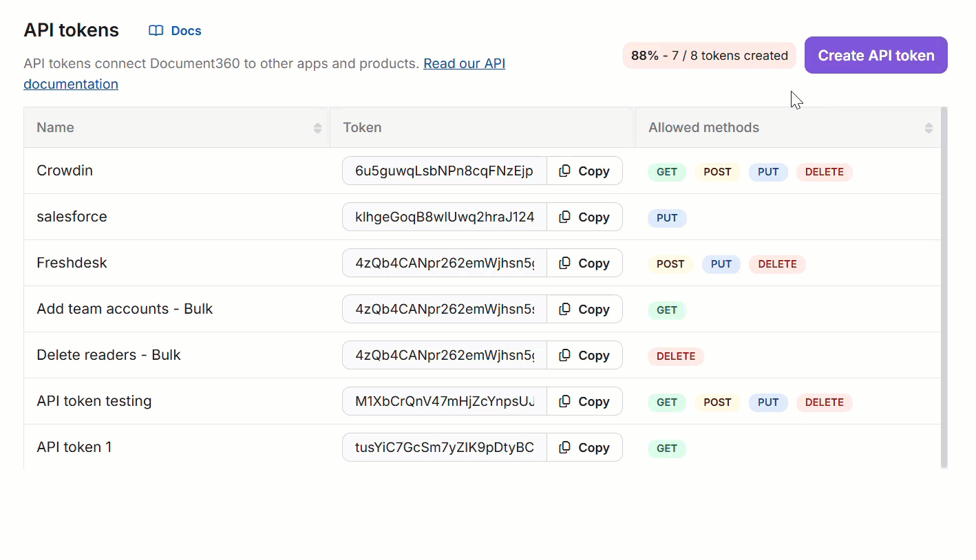Click the Crowdin token text field
Viewport: 976px width, 560px height.
tap(444, 171)
